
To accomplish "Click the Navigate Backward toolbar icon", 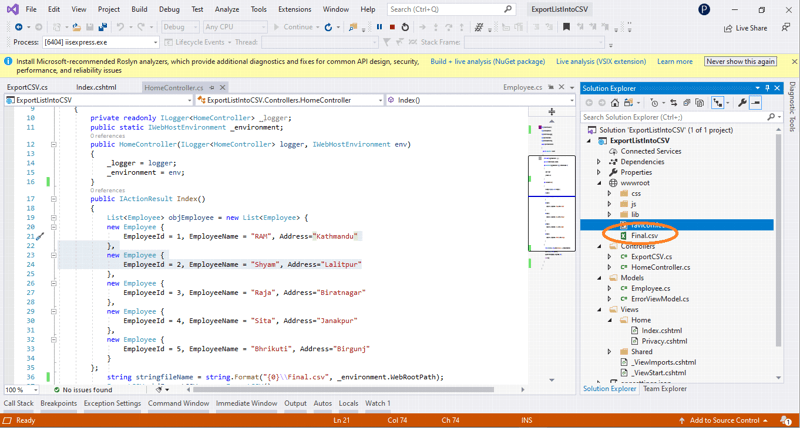I will click(18, 27).
